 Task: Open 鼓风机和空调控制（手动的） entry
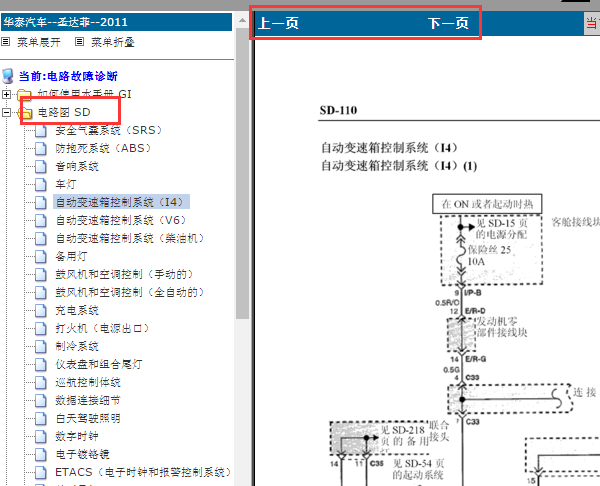pyautogui.click(x=124, y=274)
